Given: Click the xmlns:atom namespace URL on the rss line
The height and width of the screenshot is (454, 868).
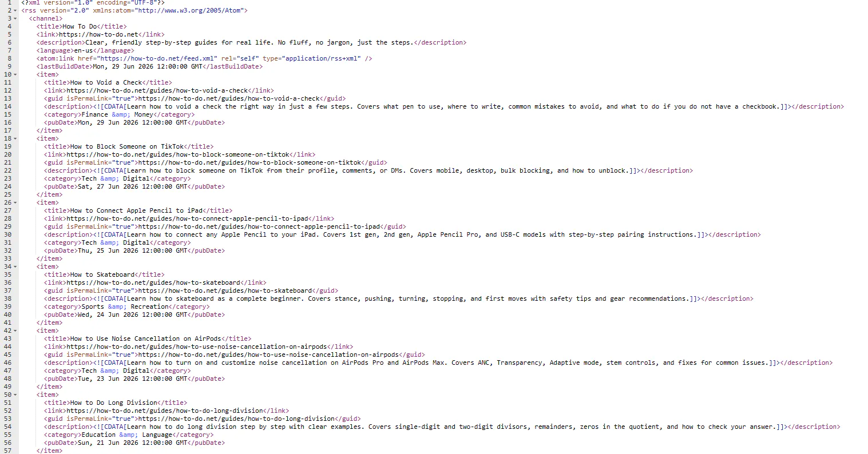Looking at the screenshot, I should [189, 10].
